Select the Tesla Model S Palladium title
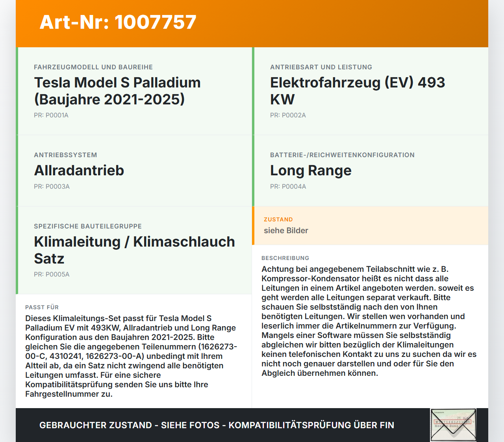This screenshot has height=442, width=504. pyautogui.click(x=117, y=91)
